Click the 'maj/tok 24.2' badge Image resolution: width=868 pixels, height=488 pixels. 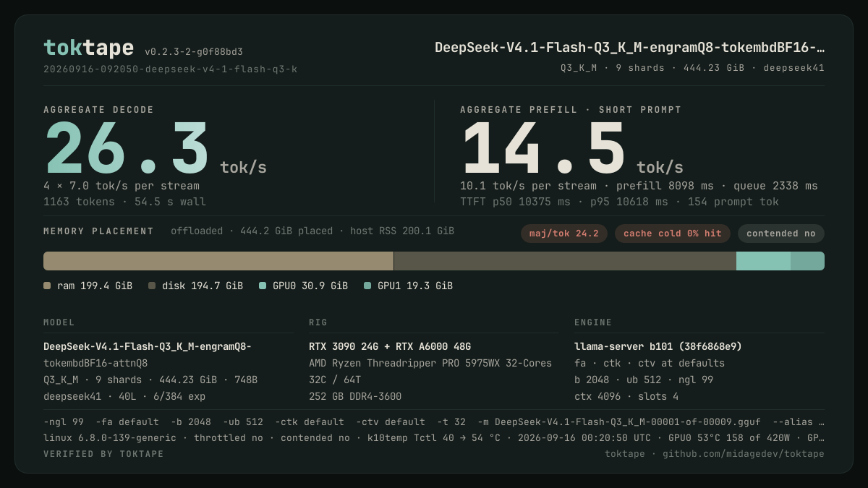563,234
